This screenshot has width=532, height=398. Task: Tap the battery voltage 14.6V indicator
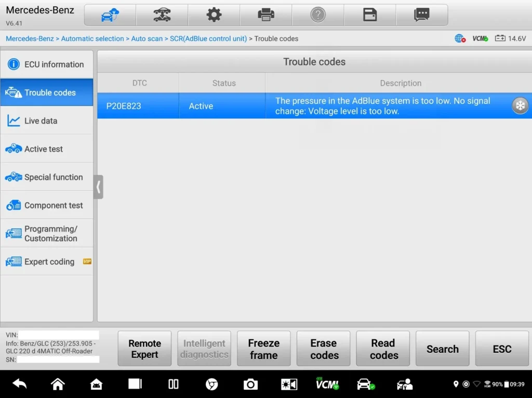tap(510, 38)
